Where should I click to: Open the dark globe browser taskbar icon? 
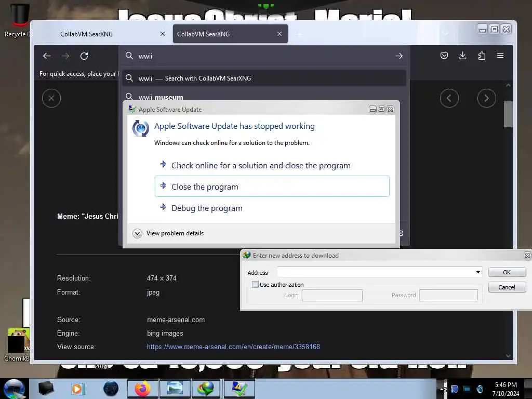(111, 389)
